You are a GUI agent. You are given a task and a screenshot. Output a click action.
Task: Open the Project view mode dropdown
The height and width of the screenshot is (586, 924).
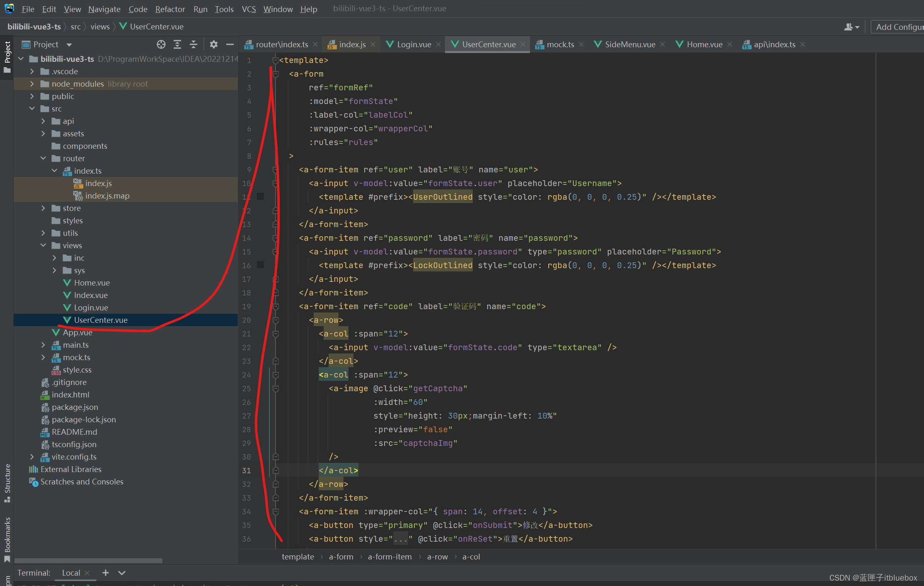coord(69,44)
